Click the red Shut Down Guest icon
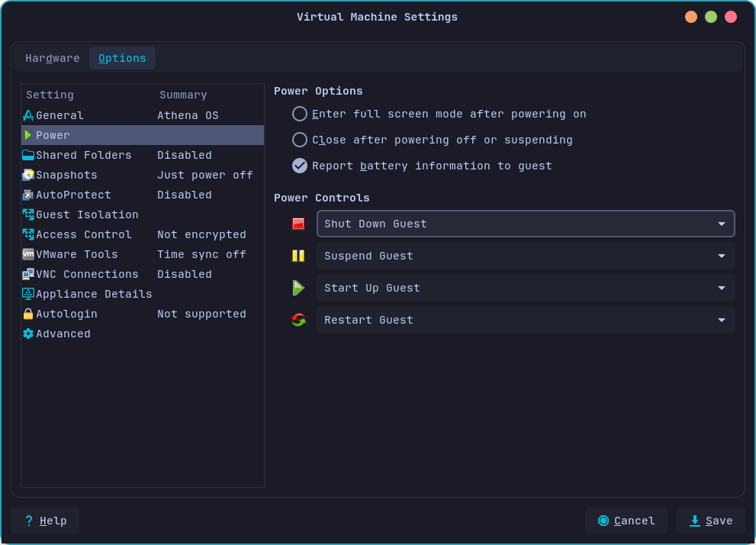This screenshot has width=756, height=545. (x=298, y=224)
